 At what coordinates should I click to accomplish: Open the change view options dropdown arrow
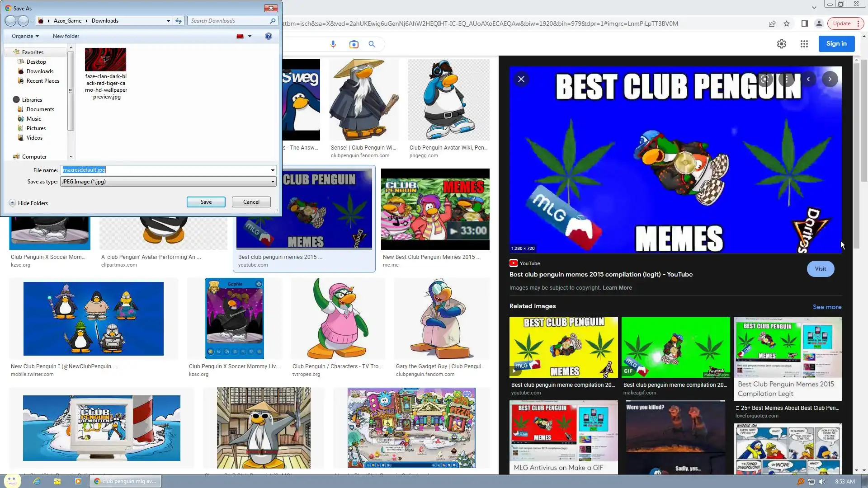point(250,36)
